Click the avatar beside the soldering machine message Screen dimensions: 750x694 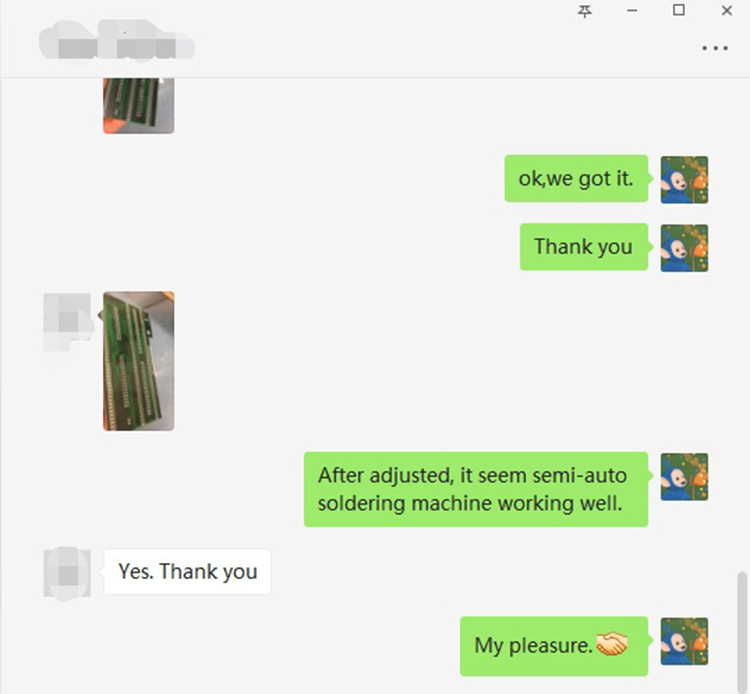tap(684, 477)
